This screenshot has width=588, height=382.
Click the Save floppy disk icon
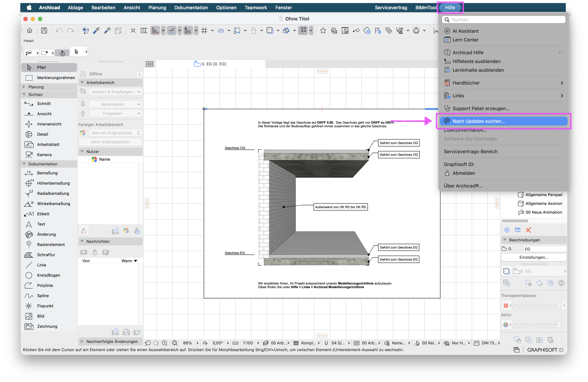[44, 30]
